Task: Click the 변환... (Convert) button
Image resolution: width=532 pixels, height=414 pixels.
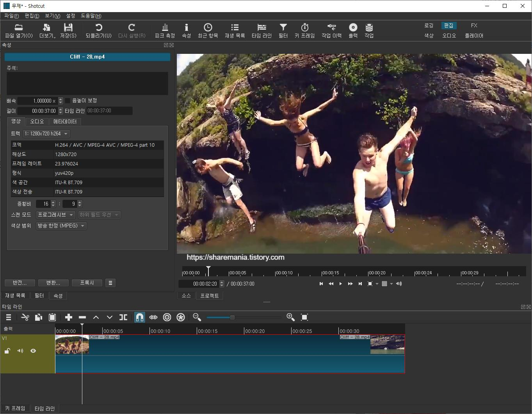Action: pos(53,283)
